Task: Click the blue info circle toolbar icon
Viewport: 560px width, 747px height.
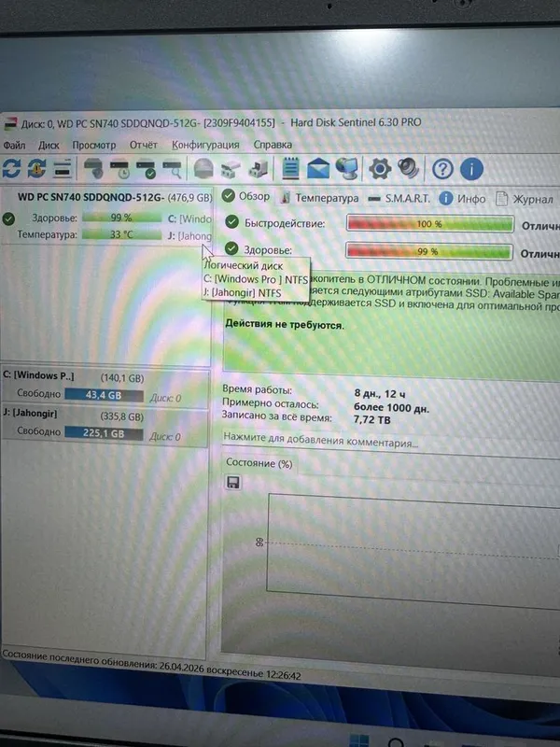Action: click(471, 169)
